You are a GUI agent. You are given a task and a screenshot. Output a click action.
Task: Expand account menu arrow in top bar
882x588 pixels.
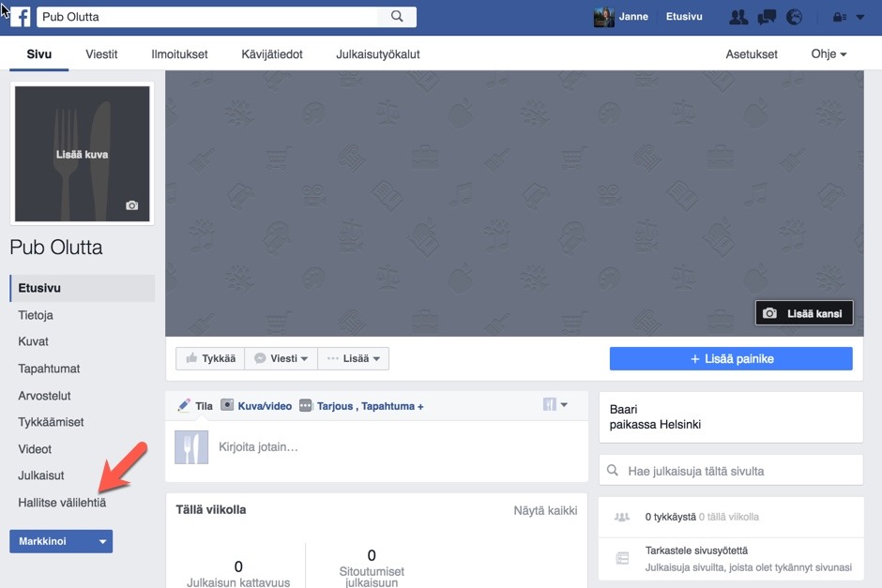[860, 18]
